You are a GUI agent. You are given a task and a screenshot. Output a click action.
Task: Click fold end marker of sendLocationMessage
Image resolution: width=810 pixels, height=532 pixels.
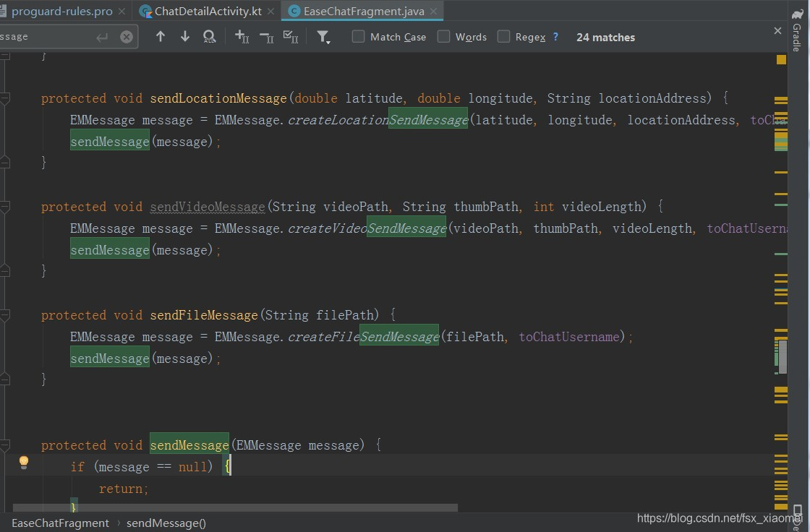[4, 163]
